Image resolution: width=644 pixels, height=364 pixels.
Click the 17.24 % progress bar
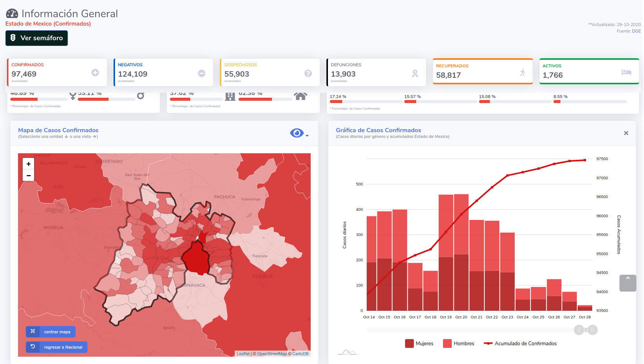click(x=366, y=102)
